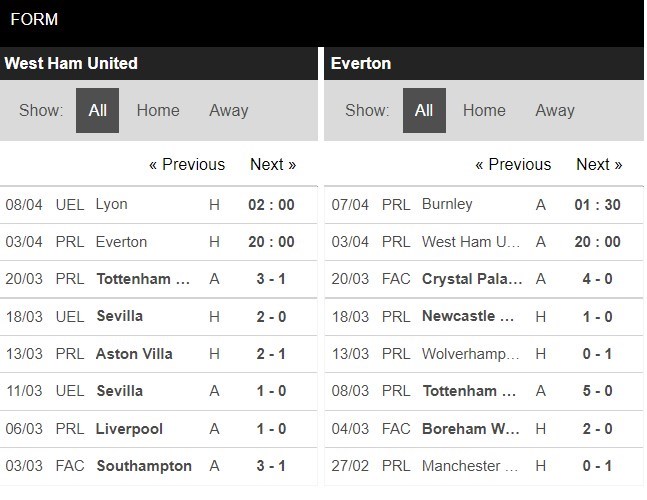Open the Southampton FAC match on 03/03
This screenshot has height=500, width=647.
[x=159, y=466]
